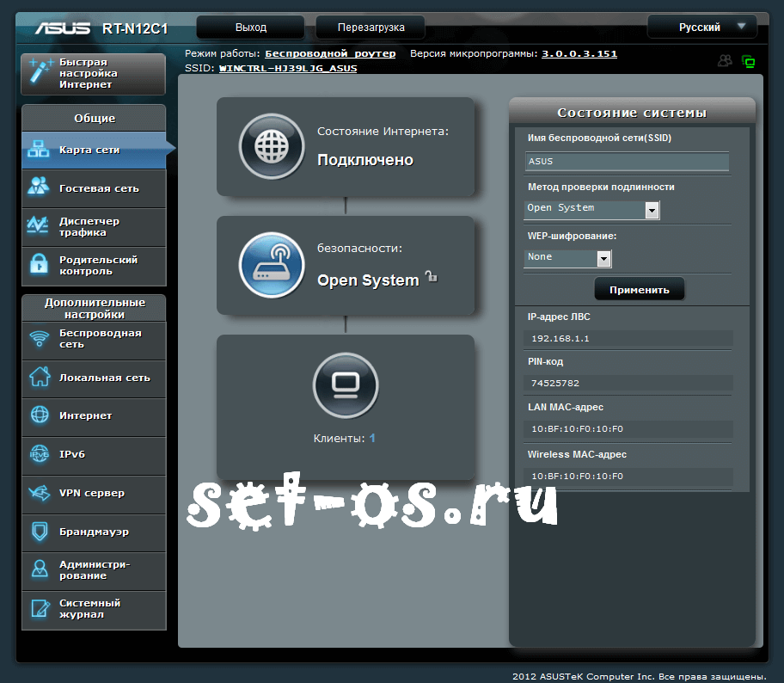
Task: Click the open padlock icon beside Open System
Action: (432, 277)
